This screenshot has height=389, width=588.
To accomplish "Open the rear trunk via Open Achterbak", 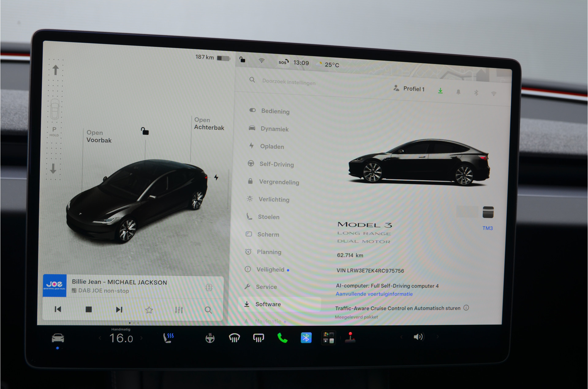I will tap(209, 124).
